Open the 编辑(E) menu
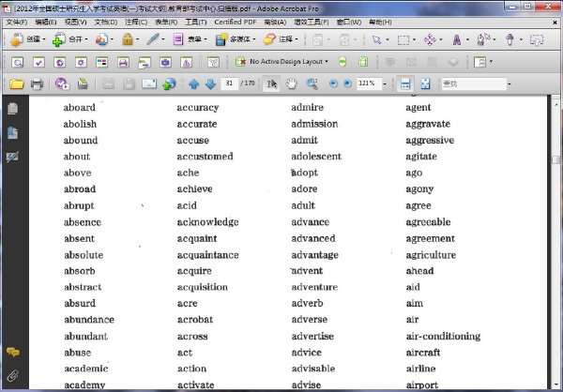The image size is (563, 392). click(46, 23)
